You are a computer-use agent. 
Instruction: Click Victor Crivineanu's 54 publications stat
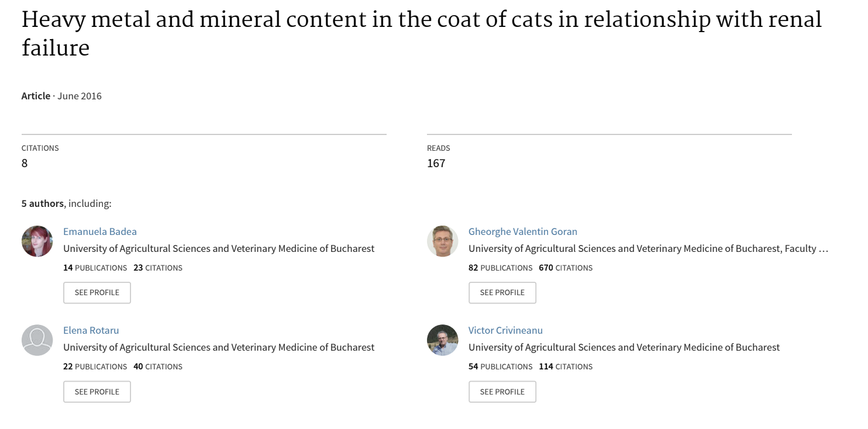(x=500, y=366)
